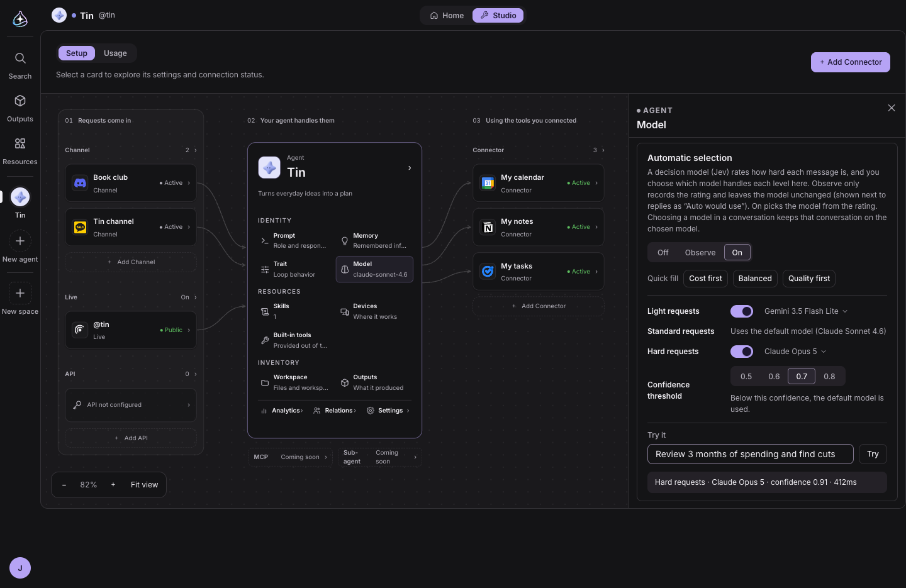Open the Devices resource item
Screen dimensions: 906x588
click(375, 311)
